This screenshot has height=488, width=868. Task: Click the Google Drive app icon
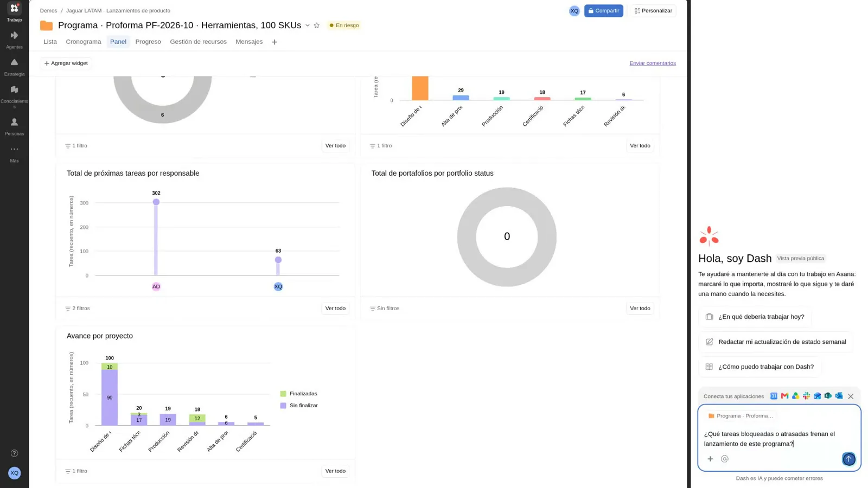[x=795, y=396]
